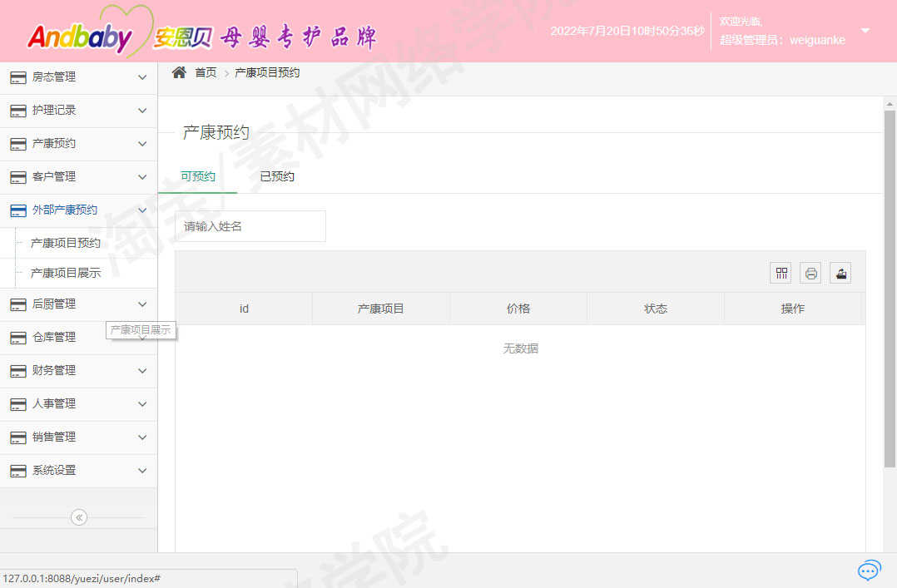897x588 pixels.
Task: Expand 财务管理 chevron
Action: click(x=142, y=371)
